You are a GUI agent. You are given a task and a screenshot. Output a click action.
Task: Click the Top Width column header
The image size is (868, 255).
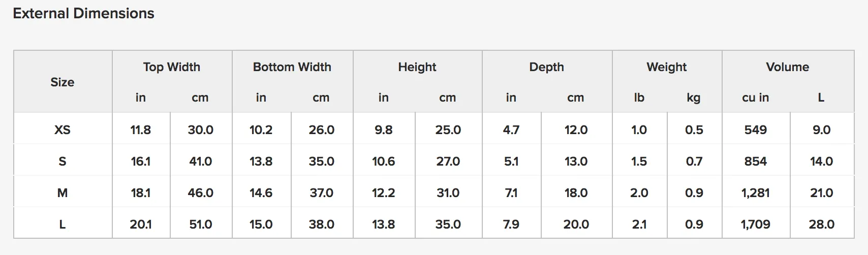point(172,67)
